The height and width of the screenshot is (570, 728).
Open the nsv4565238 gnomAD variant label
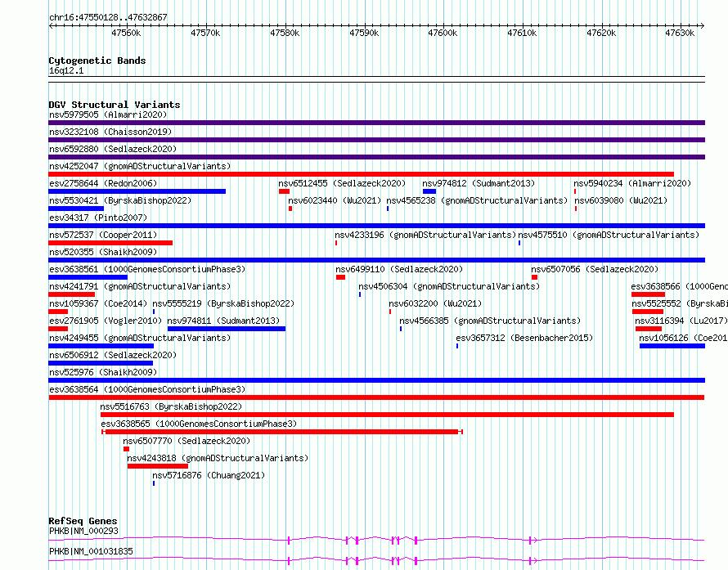pos(477,200)
